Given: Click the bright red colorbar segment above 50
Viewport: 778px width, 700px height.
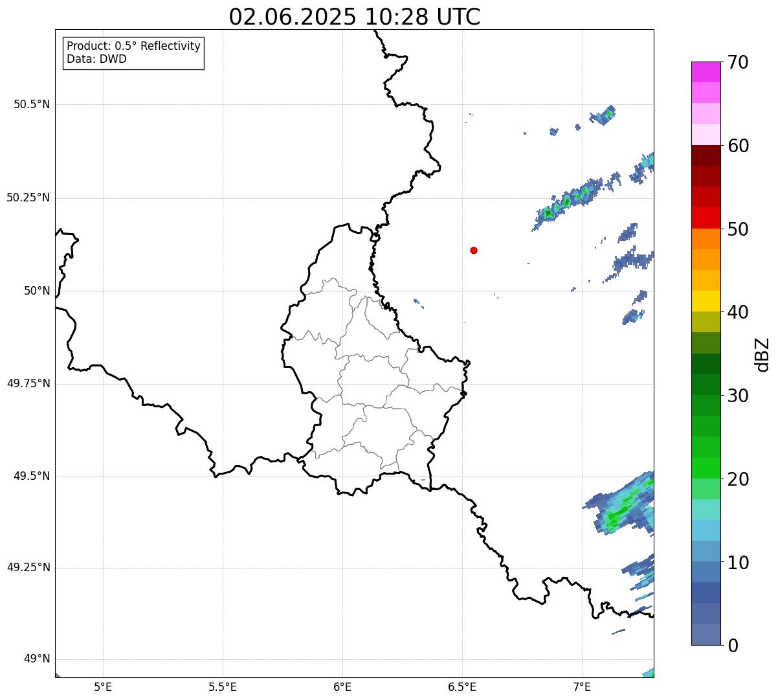Looking at the screenshot, I should click(x=706, y=218).
